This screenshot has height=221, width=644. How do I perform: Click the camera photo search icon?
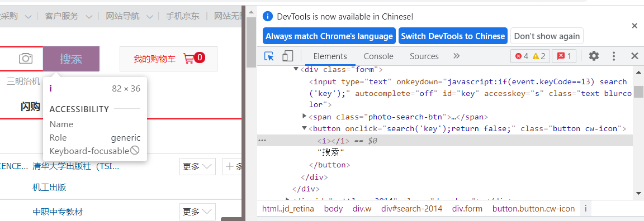point(26,59)
